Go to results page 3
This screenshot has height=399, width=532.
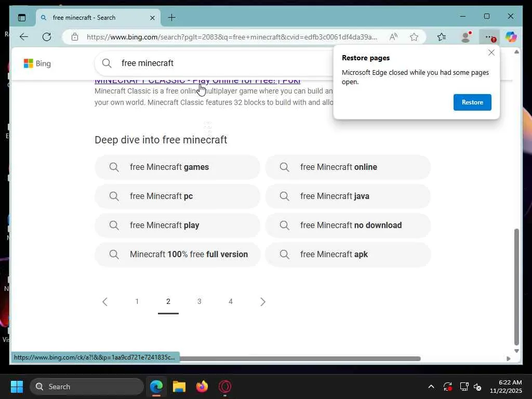pos(199,302)
